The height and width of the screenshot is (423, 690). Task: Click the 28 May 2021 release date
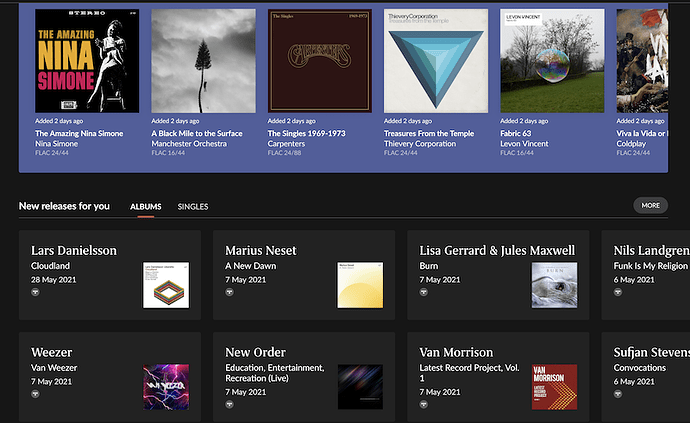53,280
